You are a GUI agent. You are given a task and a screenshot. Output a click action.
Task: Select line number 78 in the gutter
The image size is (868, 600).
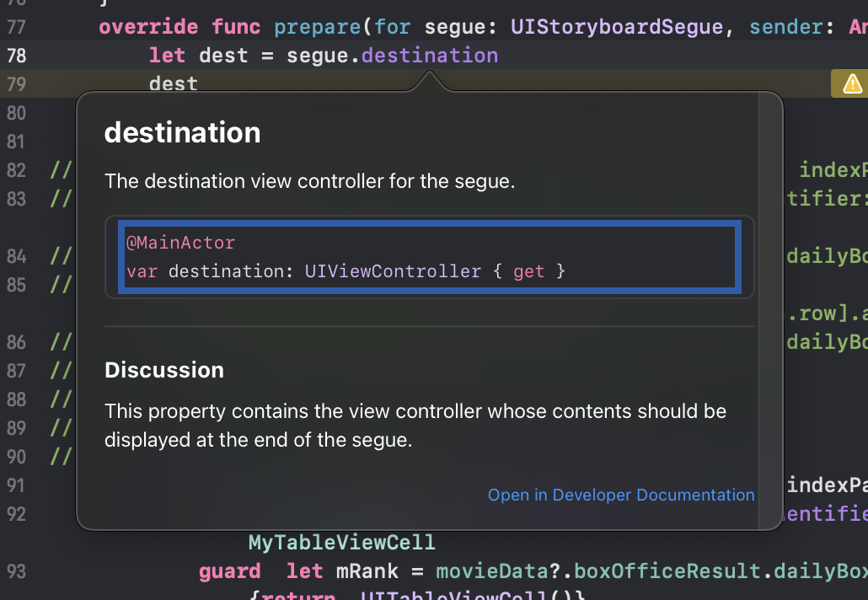16,56
